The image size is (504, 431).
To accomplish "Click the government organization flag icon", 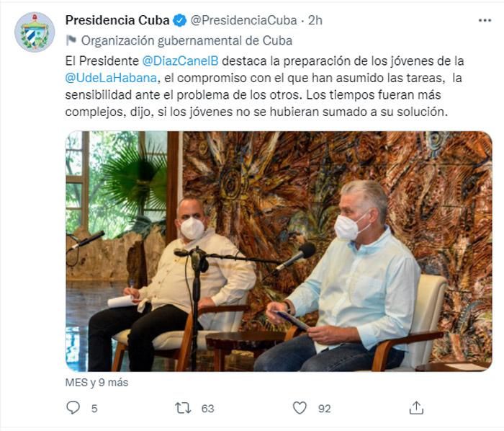I will tap(71, 40).
